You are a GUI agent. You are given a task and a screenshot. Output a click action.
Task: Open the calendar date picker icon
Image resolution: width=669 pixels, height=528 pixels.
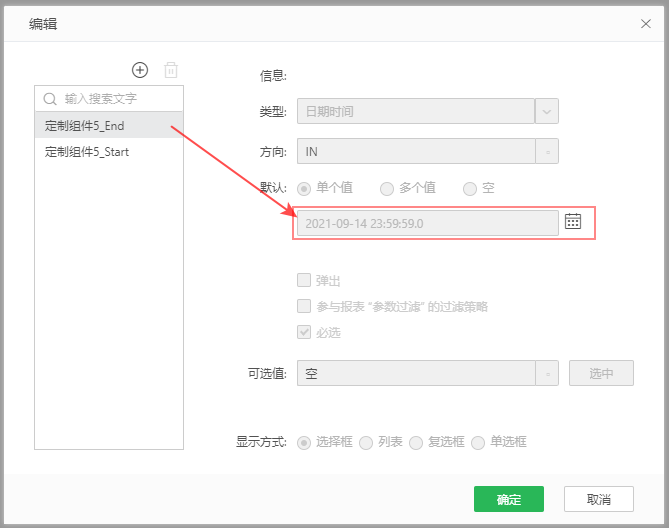click(573, 222)
